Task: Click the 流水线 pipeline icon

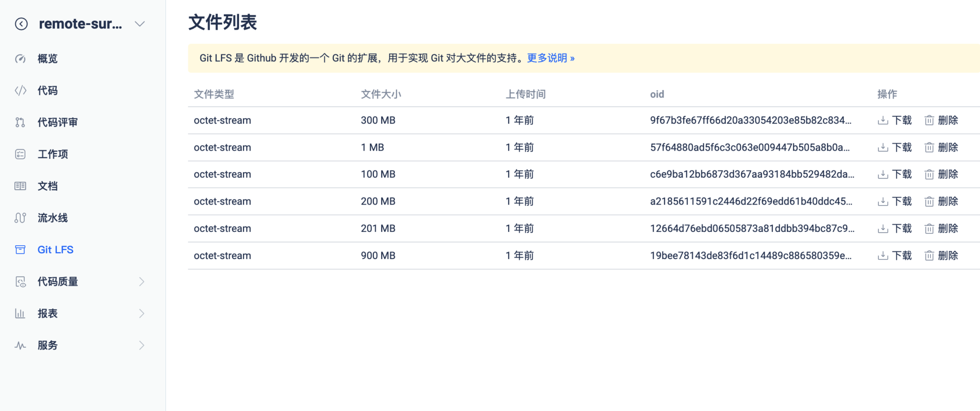Action: tap(20, 218)
